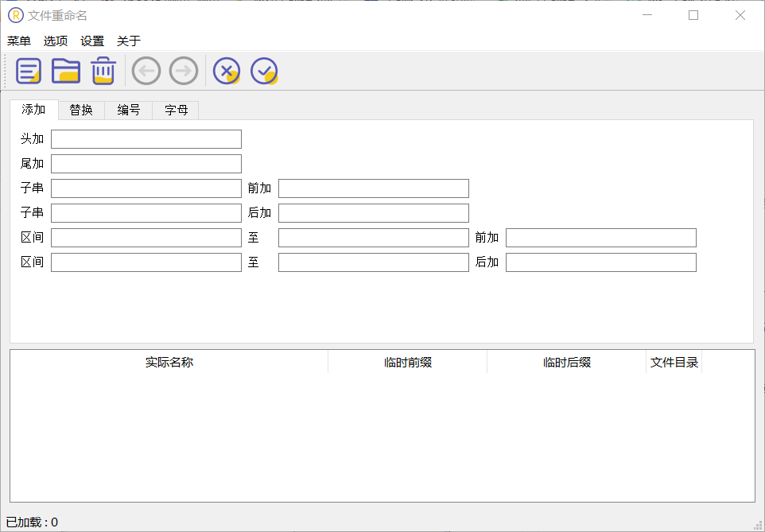Sort by the 实际名称 column header
765x532 pixels.
pyautogui.click(x=169, y=363)
